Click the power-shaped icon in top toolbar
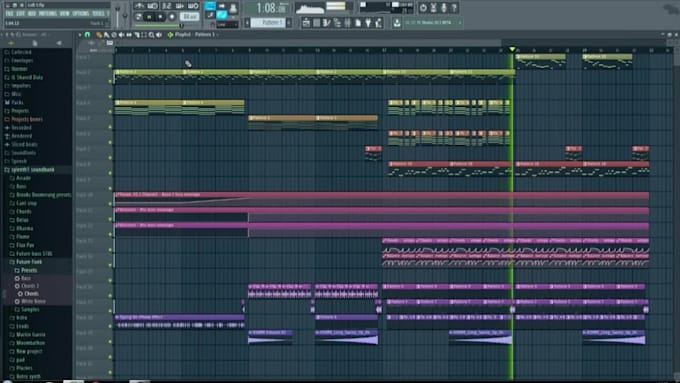The image size is (680, 383). 423,7
